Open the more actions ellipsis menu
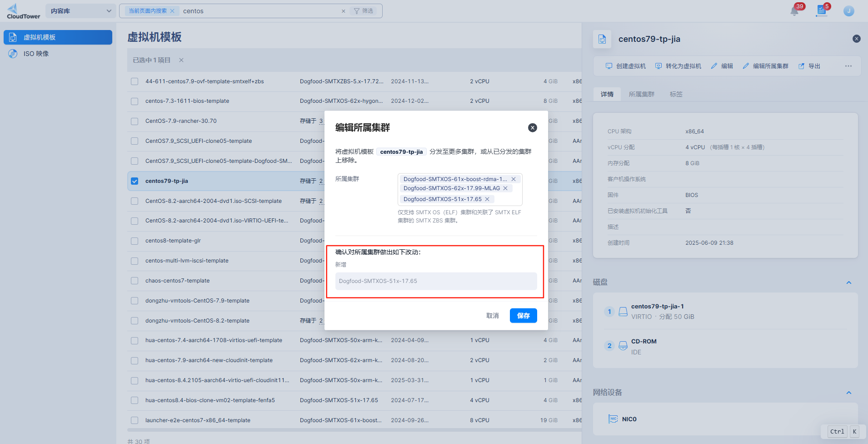This screenshot has width=868, height=444. pyautogui.click(x=848, y=66)
